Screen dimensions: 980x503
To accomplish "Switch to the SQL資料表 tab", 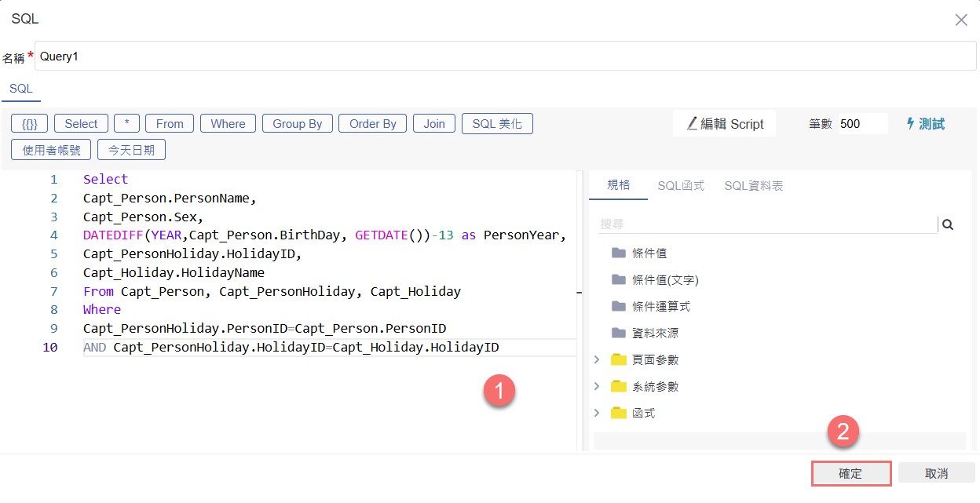I will click(x=753, y=186).
